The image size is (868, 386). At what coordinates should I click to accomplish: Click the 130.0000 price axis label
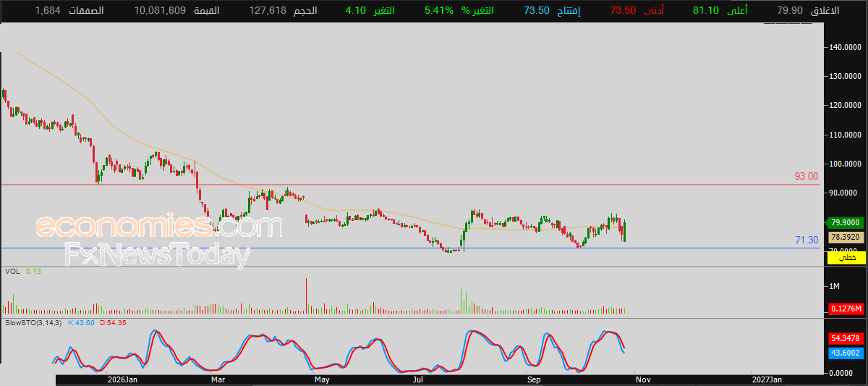pos(846,76)
